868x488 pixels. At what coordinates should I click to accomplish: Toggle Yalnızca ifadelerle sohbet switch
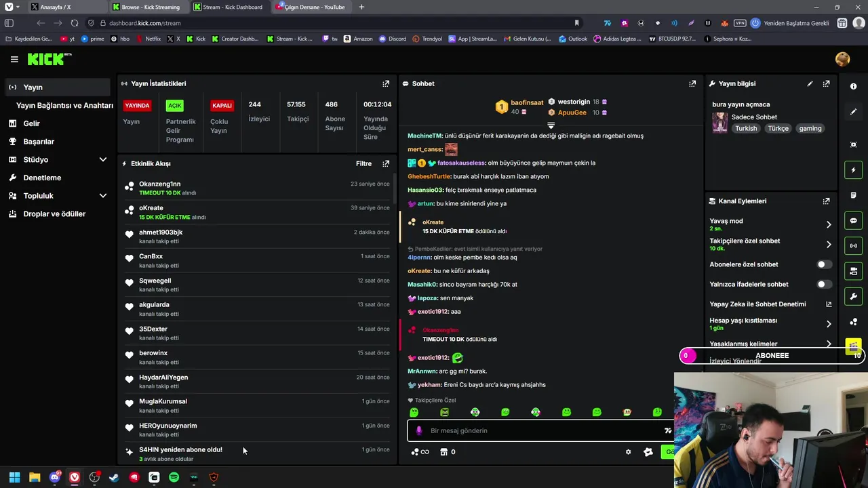click(x=824, y=284)
